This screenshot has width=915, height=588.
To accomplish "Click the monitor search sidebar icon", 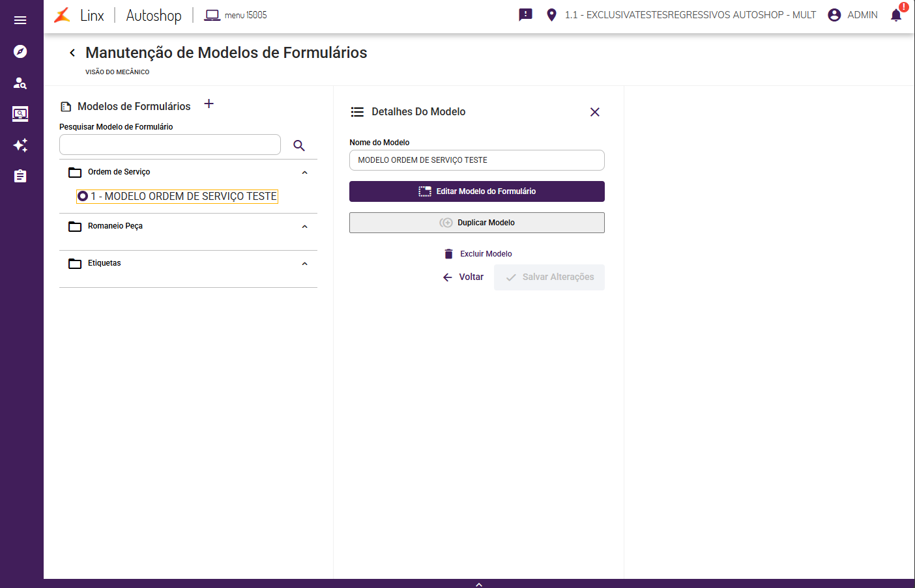I will 20,114.
